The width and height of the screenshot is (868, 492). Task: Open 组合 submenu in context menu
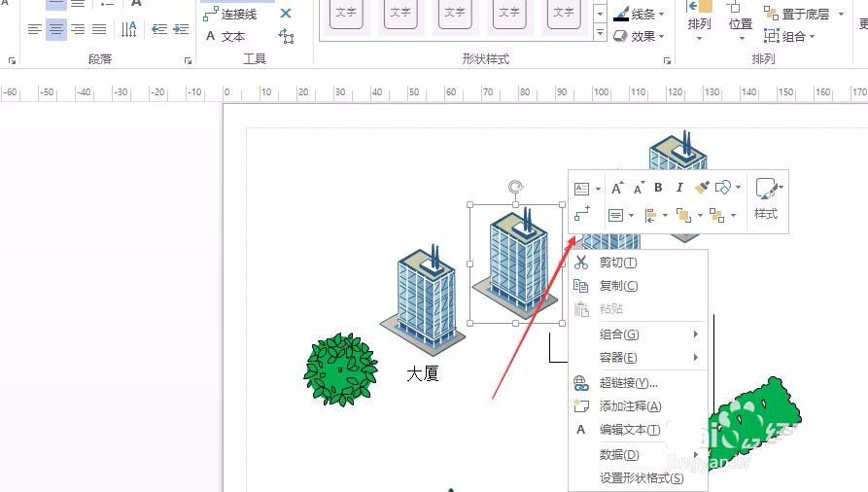[x=639, y=334]
